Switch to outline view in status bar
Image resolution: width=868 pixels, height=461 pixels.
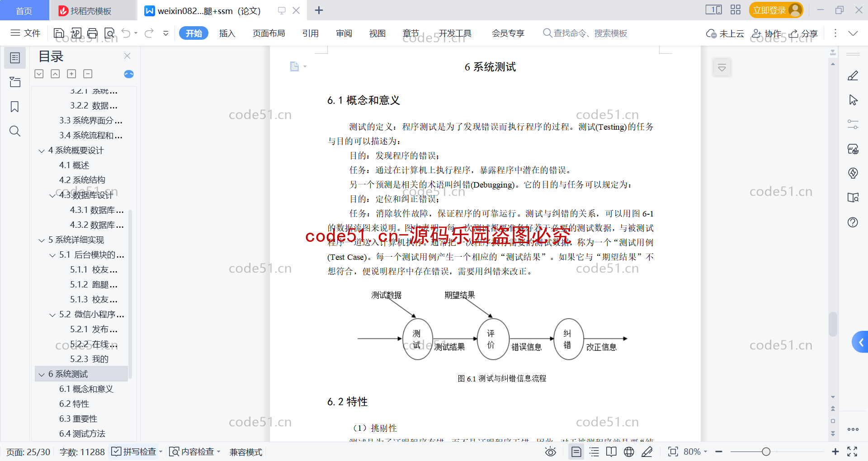click(594, 452)
